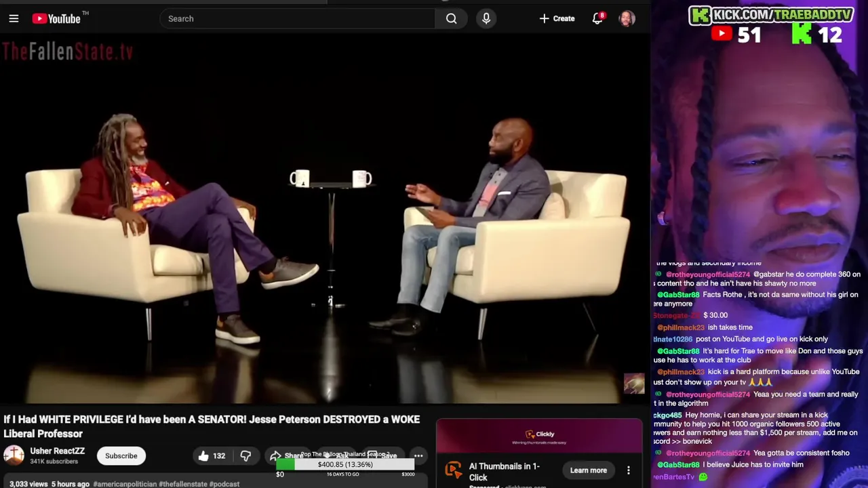Click the YouTube viewer count 51
This screenshot has width=868, height=488.
pyautogui.click(x=749, y=35)
